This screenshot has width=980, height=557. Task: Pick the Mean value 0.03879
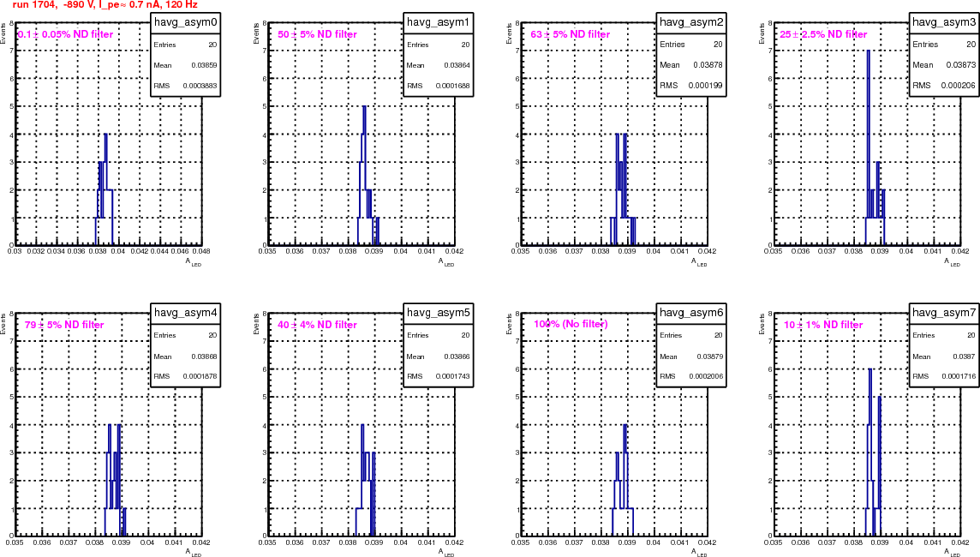[710, 356]
